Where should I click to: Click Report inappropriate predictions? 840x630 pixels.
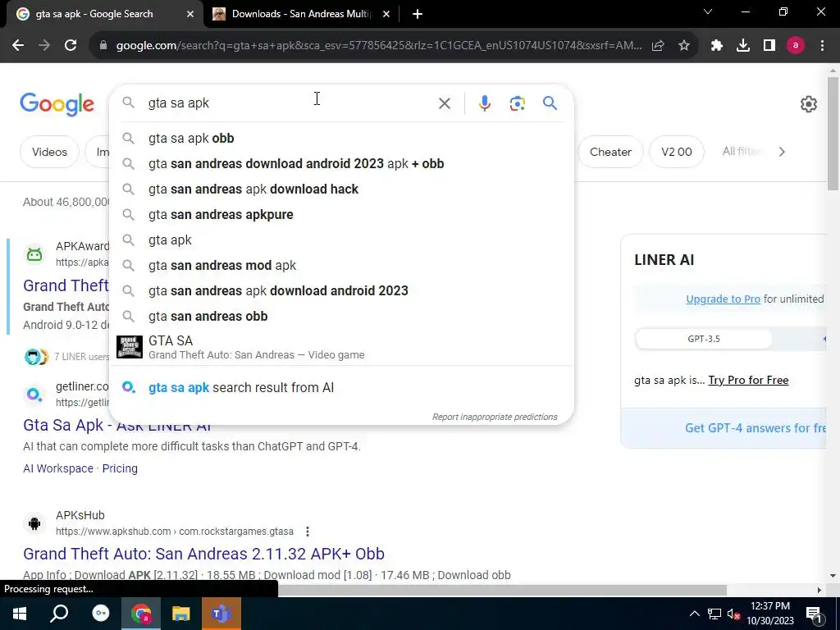point(495,417)
